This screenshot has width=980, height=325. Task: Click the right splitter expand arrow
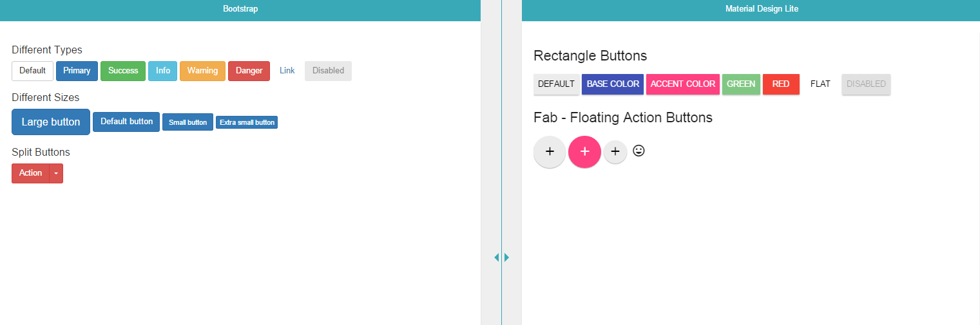point(507,257)
